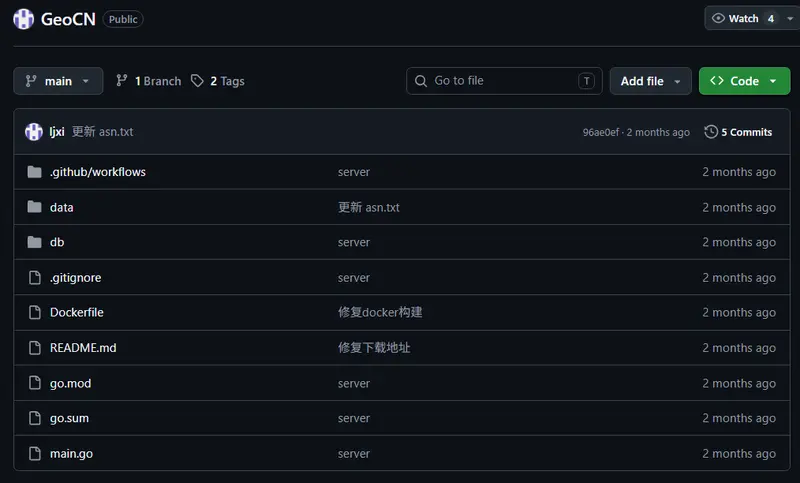Click "2 months ago" on Dockerfile row
The height and width of the screenshot is (483, 800).
(x=739, y=313)
